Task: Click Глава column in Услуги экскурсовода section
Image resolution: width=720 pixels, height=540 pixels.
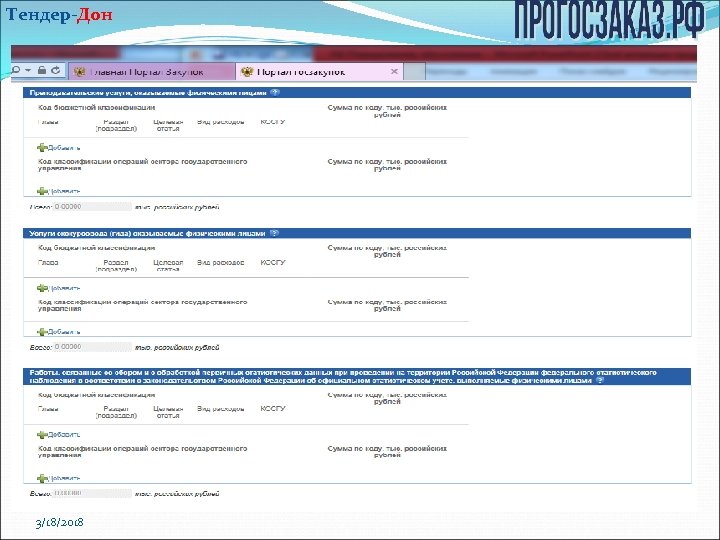Action: click(48, 263)
